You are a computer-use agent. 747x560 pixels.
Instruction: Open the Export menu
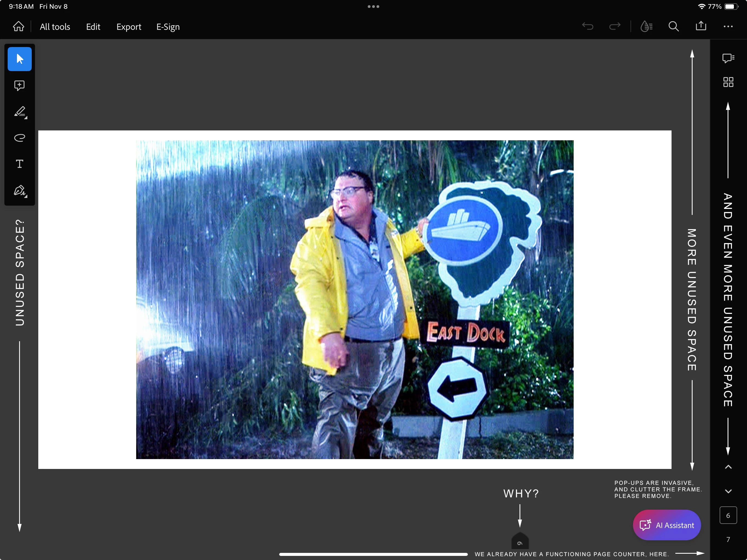[x=129, y=27]
